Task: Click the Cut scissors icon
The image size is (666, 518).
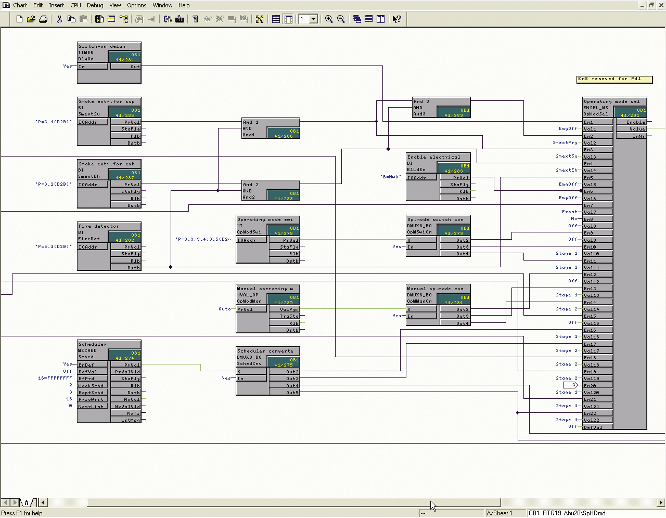Action: click(x=60, y=19)
